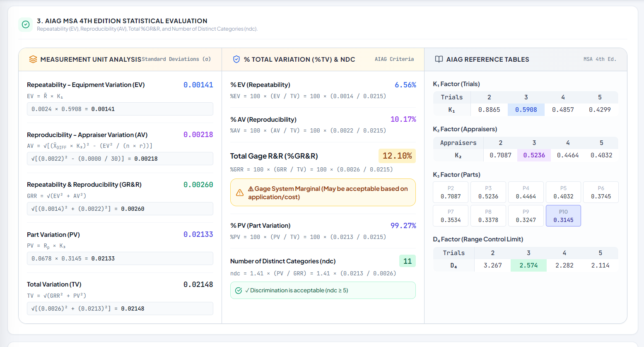Click the 'Standard Deviations (σ)' label
Viewport: 644px width, 347px height.
point(176,59)
